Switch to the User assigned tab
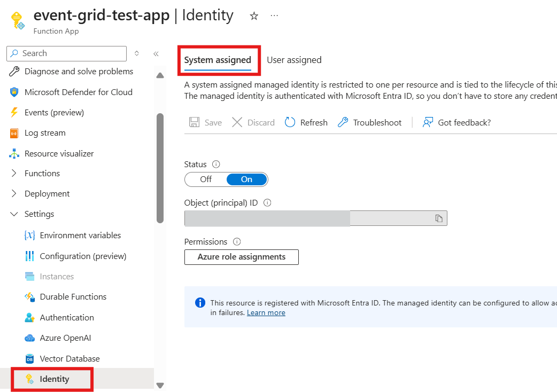The width and height of the screenshot is (557, 392). pos(294,60)
